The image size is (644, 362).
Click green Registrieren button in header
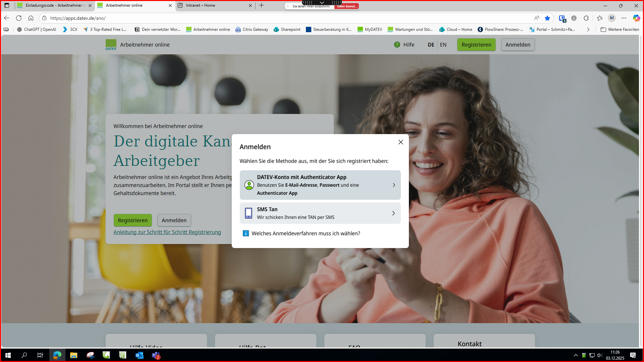tap(476, 45)
